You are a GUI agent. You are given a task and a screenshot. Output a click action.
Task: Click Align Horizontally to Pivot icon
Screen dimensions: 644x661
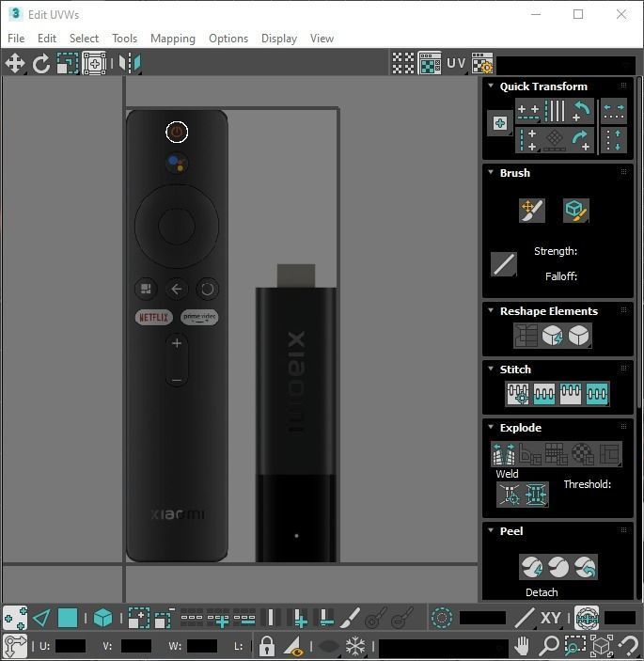(528, 111)
